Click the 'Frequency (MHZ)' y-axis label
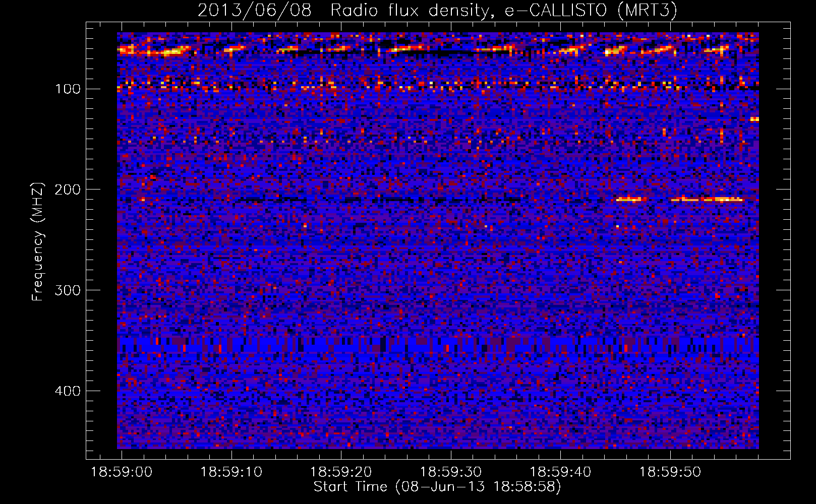 point(38,241)
